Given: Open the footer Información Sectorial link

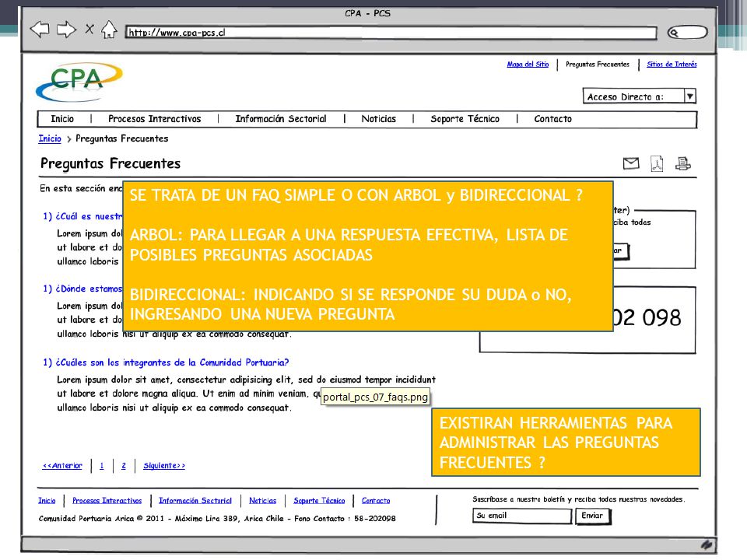Looking at the screenshot, I should point(195,500).
